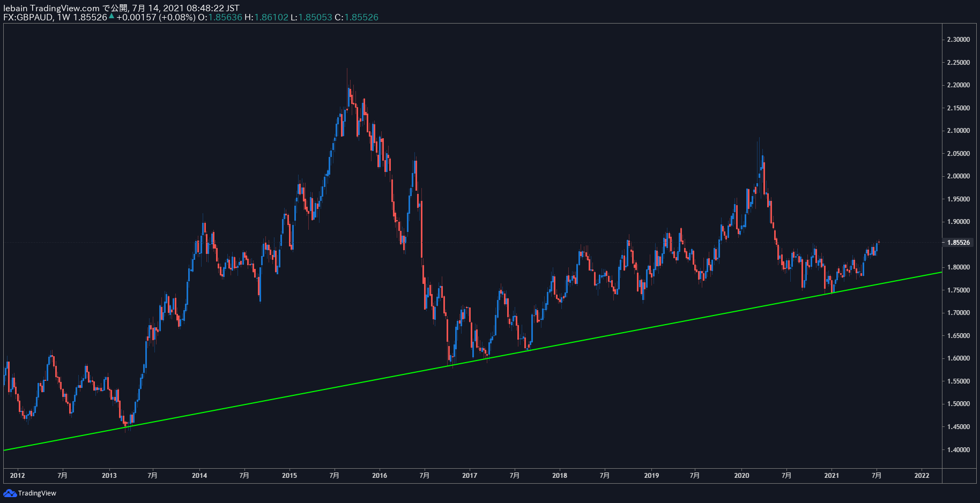
Task: Click the 2.00000 price axis label
Action: pos(959,176)
